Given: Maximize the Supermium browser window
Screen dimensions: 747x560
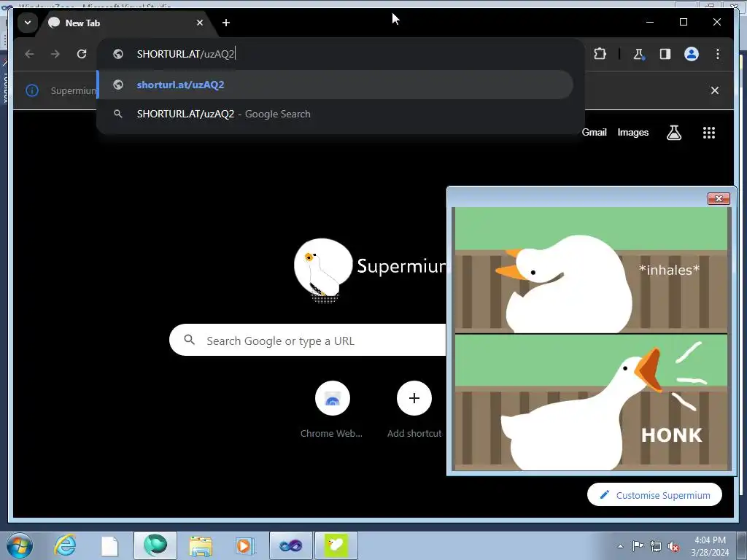Looking at the screenshot, I should pos(683,23).
